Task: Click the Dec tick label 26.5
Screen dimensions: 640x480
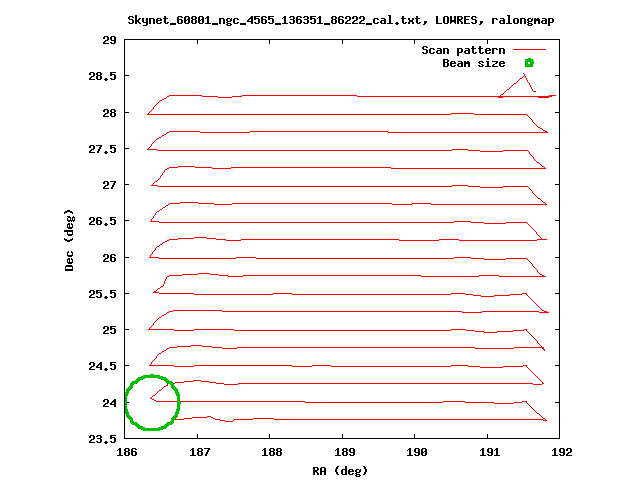Action: point(102,221)
